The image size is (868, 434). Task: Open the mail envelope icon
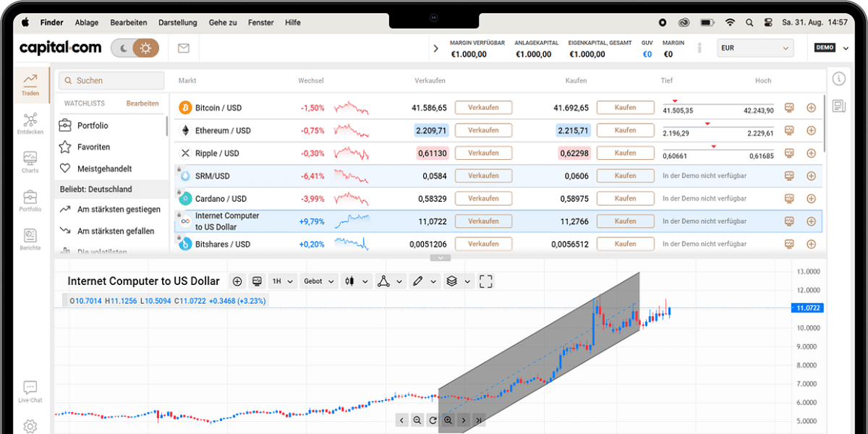[184, 48]
